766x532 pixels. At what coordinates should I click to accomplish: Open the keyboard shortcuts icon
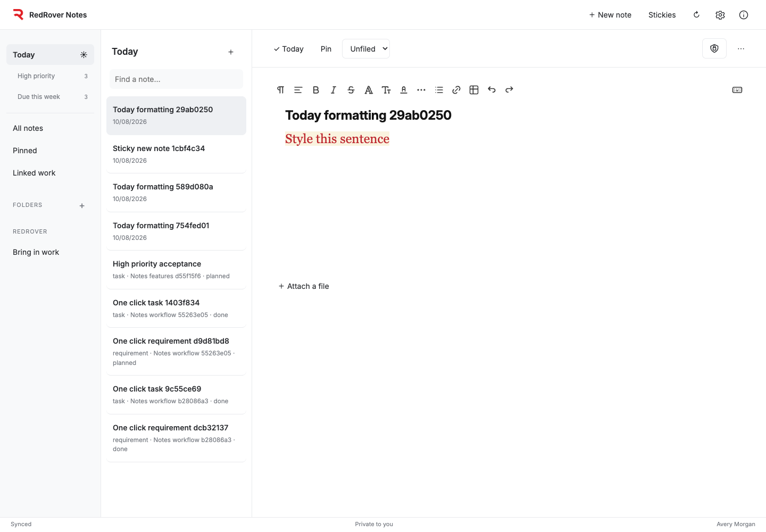pyautogui.click(x=737, y=90)
